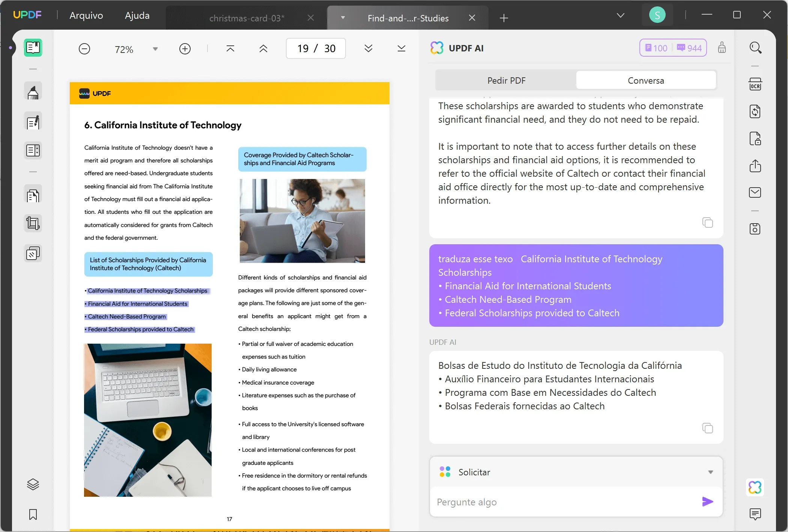Open the Ajuda menu
Viewport: 788px width, 532px height.
point(137,15)
